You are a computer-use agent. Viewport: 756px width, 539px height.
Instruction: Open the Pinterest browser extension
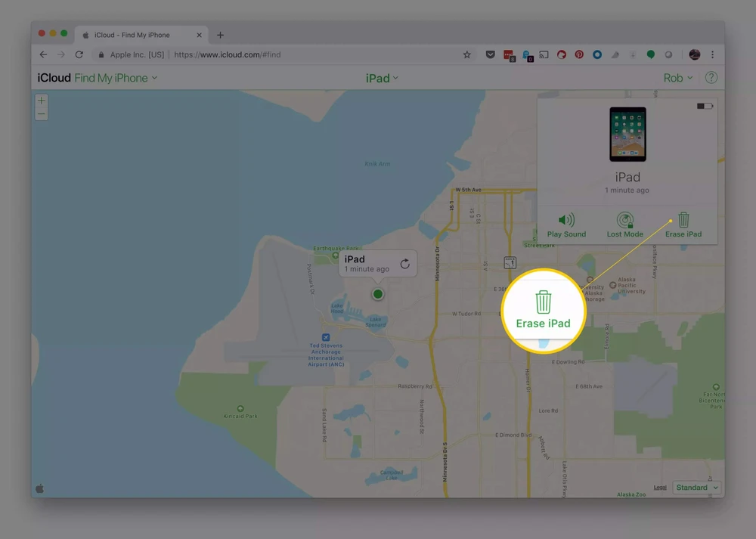pyautogui.click(x=579, y=54)
